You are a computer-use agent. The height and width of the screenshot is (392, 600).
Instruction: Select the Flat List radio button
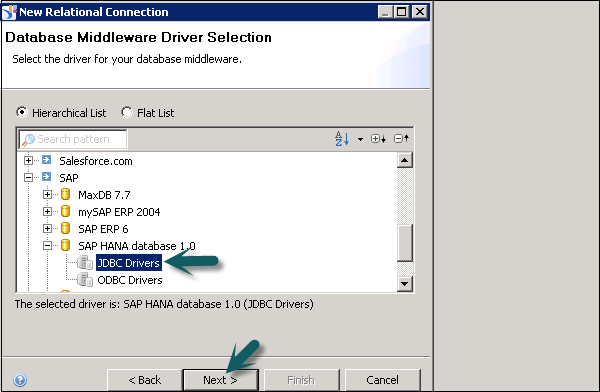coord(127,112)
